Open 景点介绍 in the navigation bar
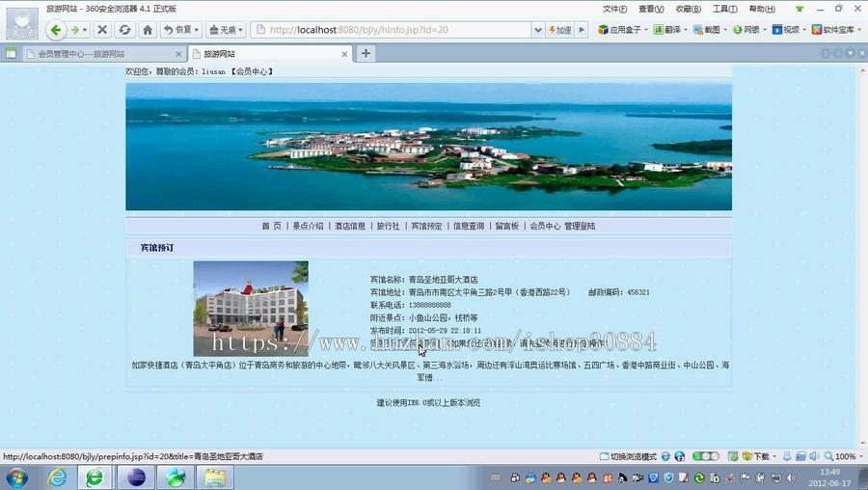Viewport: 868px width, 490px height. 308,226
